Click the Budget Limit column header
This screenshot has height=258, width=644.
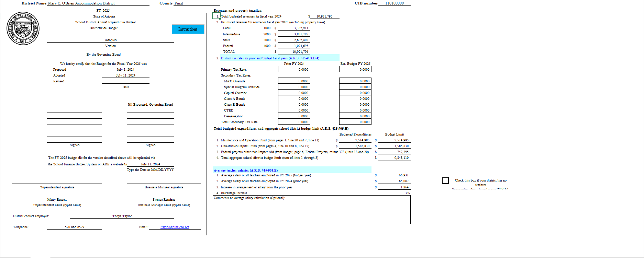click(395, 134)
